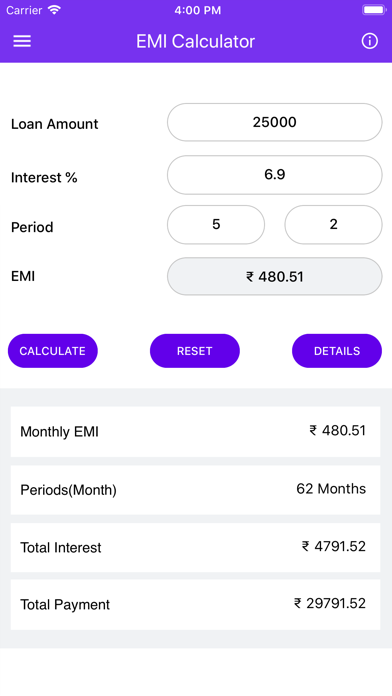Image resolution: width=392 pixels, height=696 pixels.
Task: Edit the Interest % field
Action: point(274,175)
